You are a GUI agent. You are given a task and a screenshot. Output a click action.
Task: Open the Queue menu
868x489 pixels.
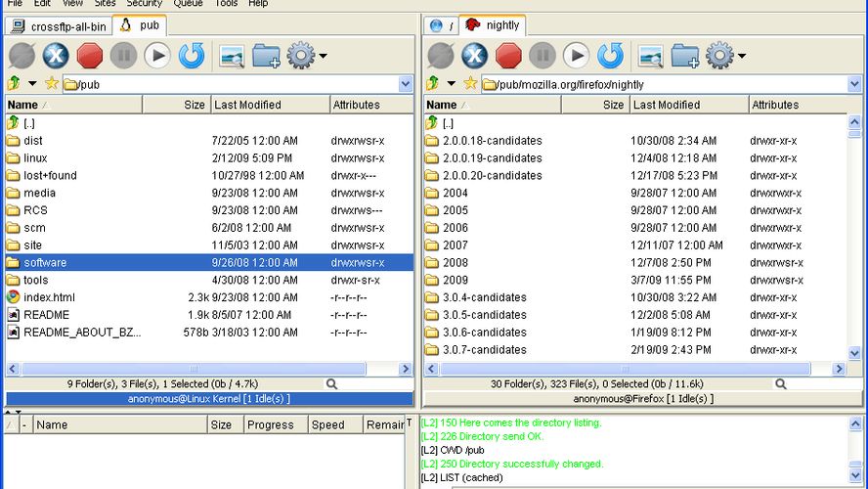[188, 4]
